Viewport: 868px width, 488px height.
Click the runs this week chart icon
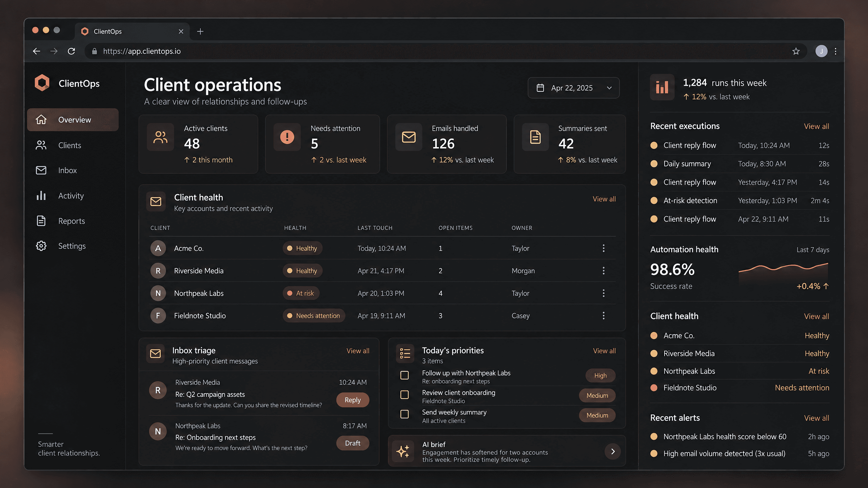coord(662,87)
